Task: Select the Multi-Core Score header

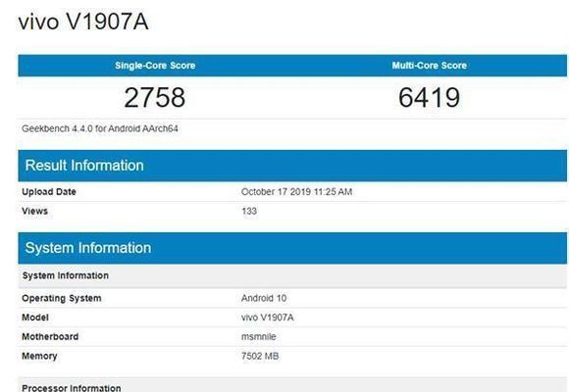Action: pos(430,66)
